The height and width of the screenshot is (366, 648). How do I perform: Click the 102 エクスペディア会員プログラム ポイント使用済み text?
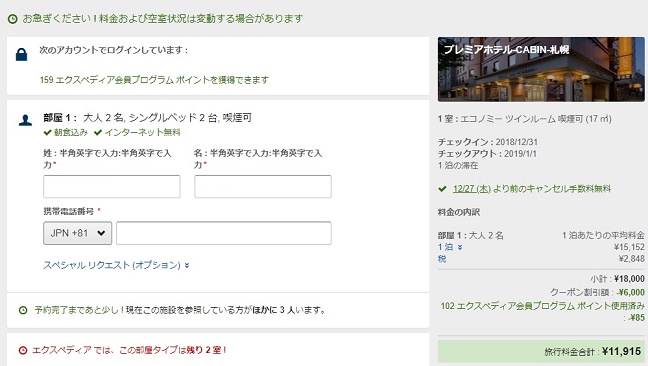(x=543, y=306)
